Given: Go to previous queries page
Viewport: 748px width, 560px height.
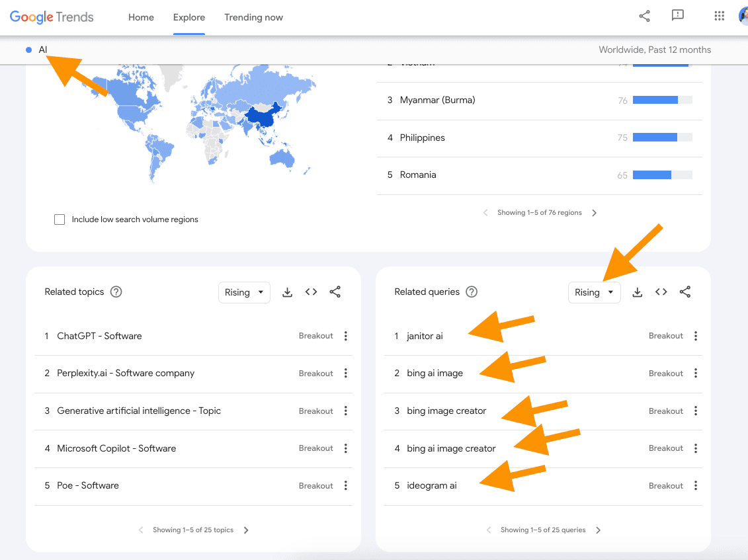Looking at the screenshot, I should 489,530.
